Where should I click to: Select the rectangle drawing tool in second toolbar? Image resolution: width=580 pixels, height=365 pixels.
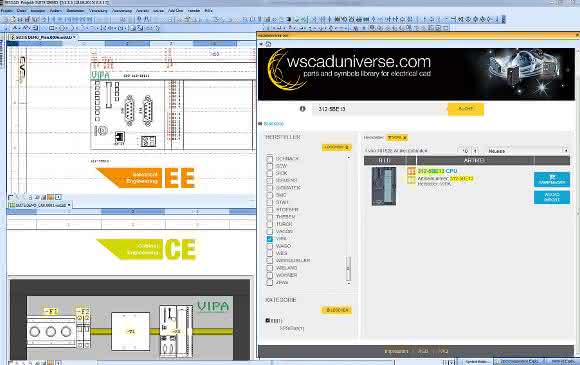(51, 28)
